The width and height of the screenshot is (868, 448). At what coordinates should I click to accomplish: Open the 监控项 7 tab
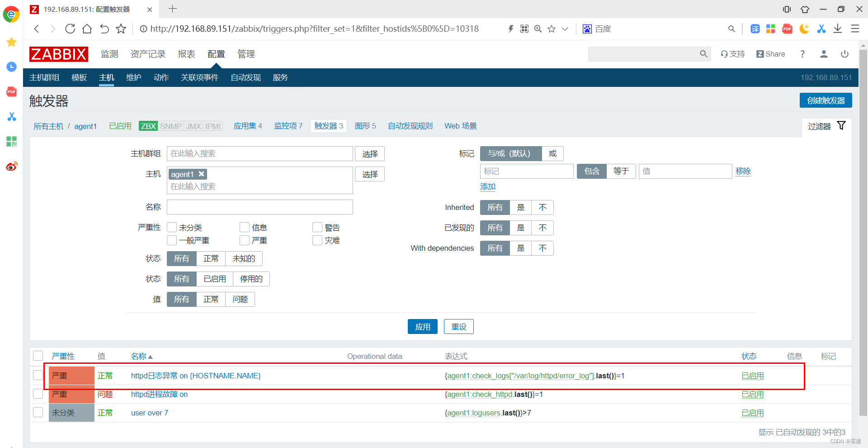[x=288, y=126]
